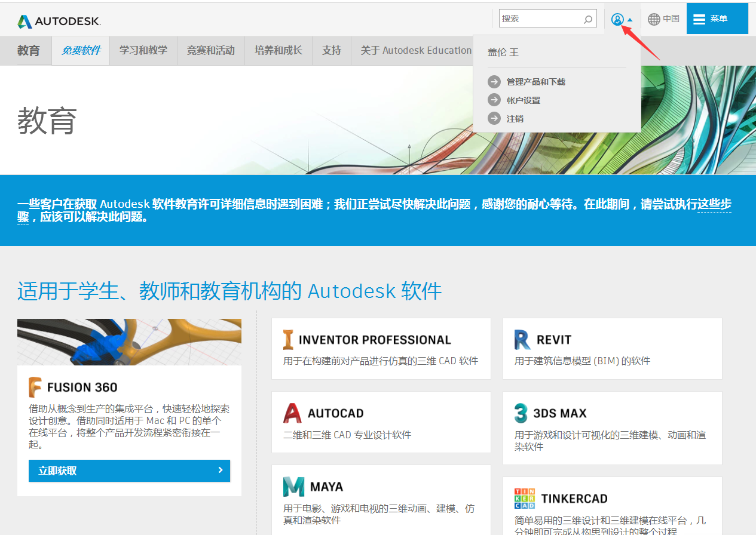The image size is (756, 535).
Task: Click the user name 盖伦 王
Action: click(503, 53)
